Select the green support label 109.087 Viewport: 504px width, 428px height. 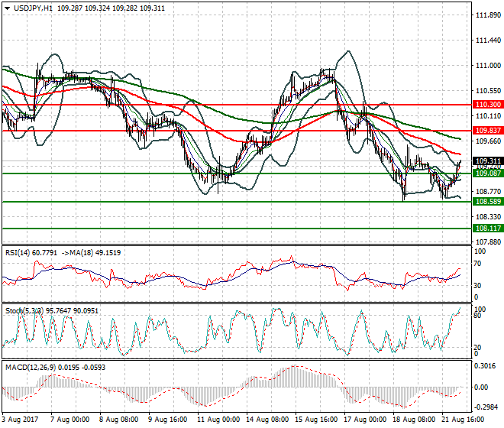click(488, 173)
